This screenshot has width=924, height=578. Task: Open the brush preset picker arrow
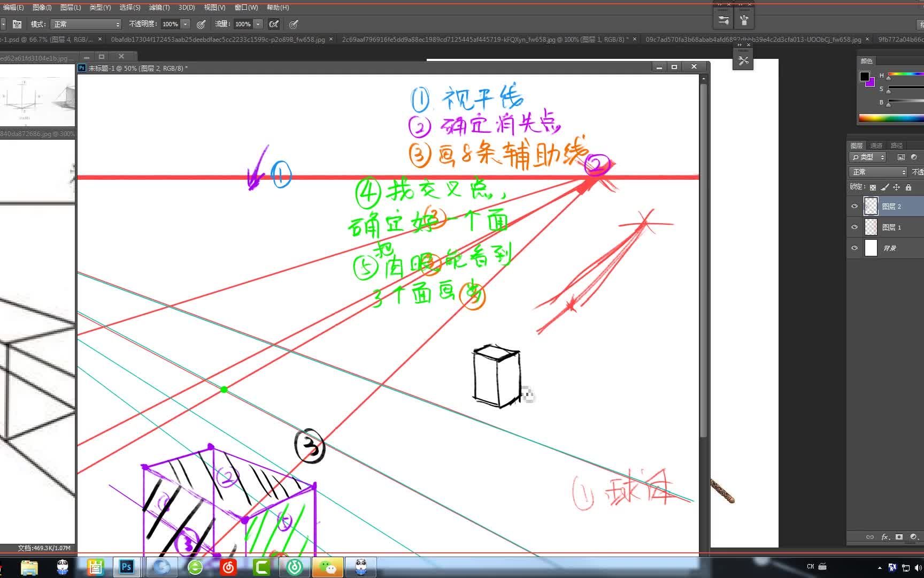pos(3,24)
